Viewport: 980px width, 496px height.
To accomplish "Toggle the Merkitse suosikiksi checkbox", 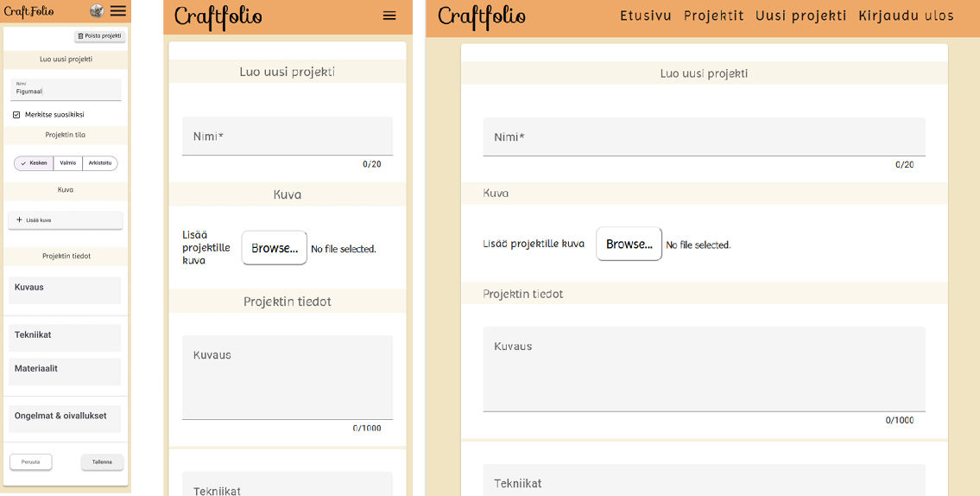I will pyautogui.click(x=16, y=114).
